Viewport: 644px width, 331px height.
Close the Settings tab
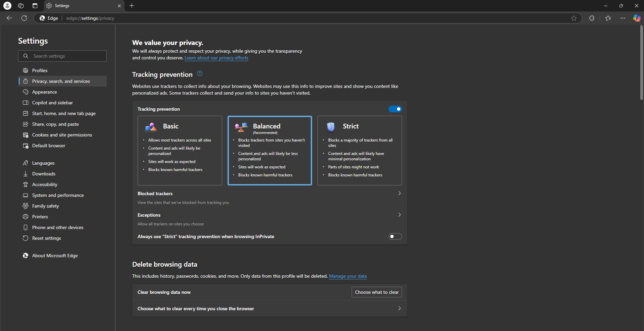(119, 6)
